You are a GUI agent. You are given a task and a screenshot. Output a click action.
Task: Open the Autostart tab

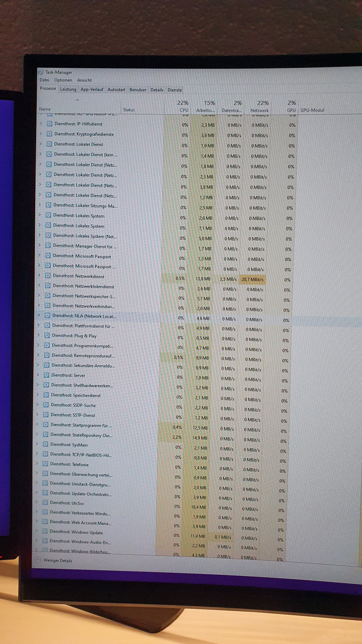tap(116, 89)
